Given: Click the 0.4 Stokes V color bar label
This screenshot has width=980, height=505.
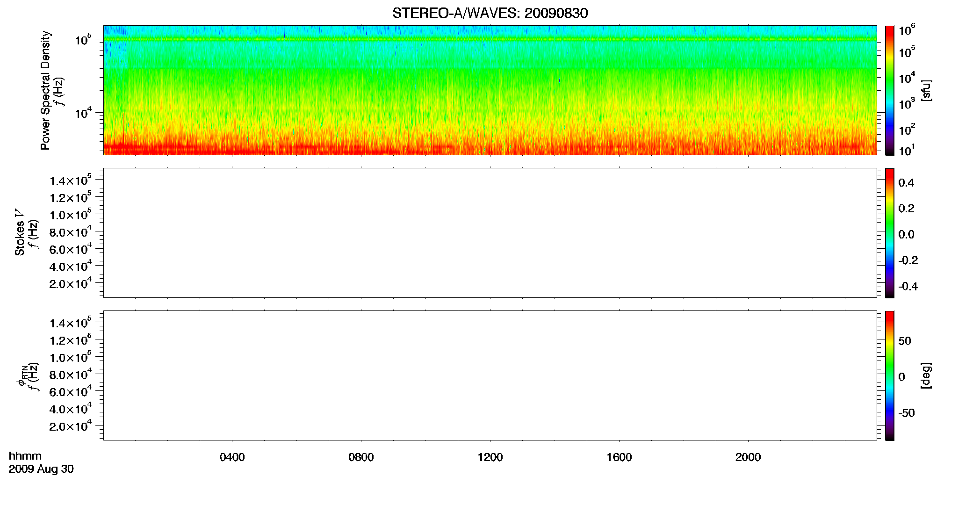Looking at the screenshot, I should click(x=906, y=183).
